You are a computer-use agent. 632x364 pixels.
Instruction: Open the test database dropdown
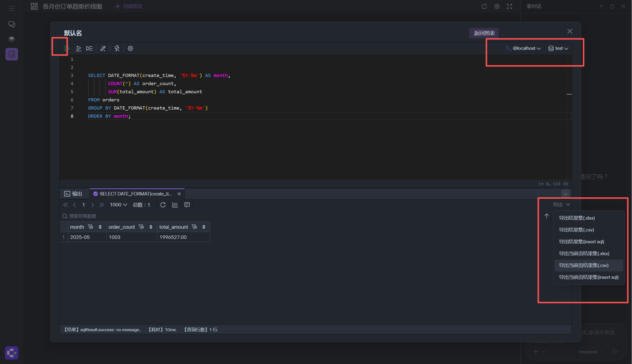(x=558, y=48)
